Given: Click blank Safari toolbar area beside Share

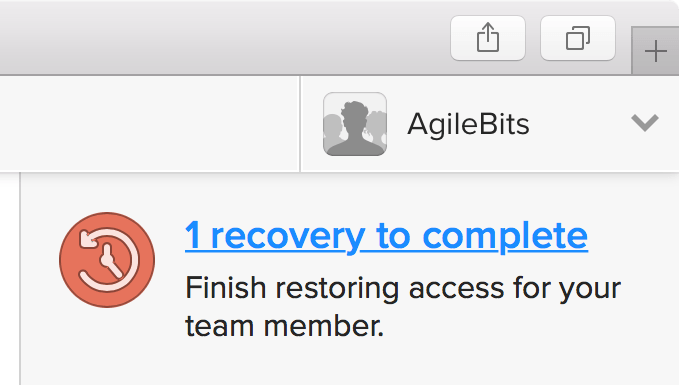Looking at the screenshot, I should pyautogui.click(x=225, y=38).
